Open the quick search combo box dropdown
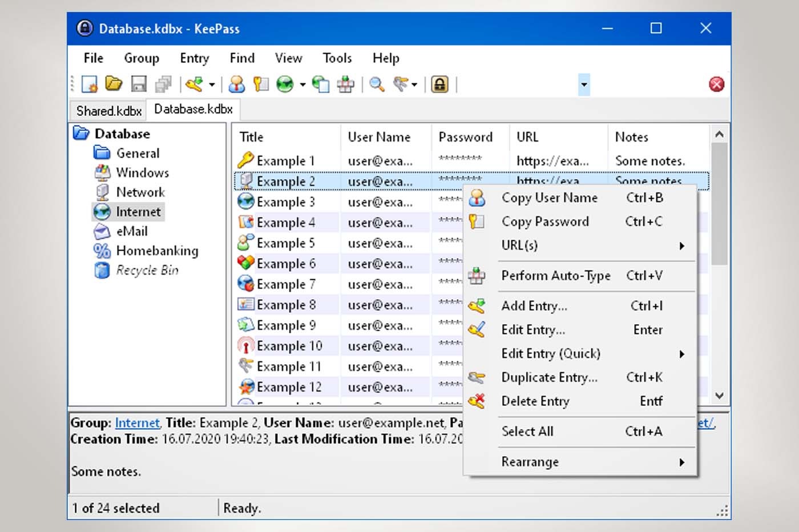 coord(583,84)
